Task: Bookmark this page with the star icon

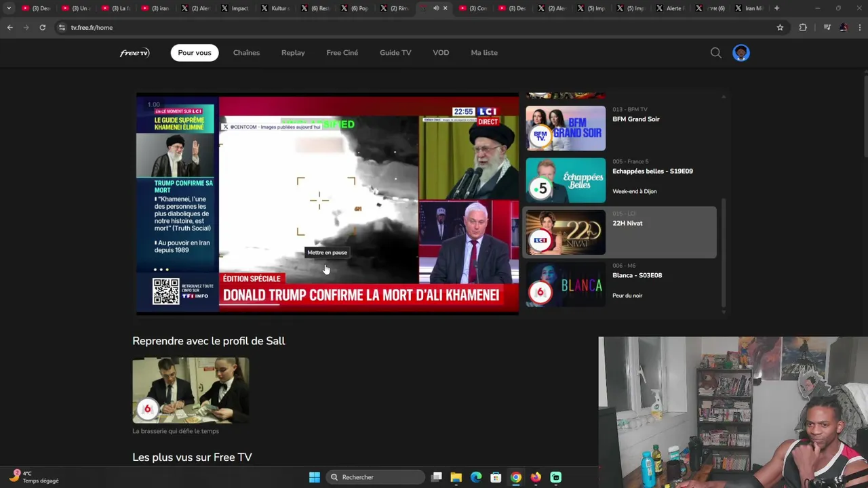Action: click(780, 27)
